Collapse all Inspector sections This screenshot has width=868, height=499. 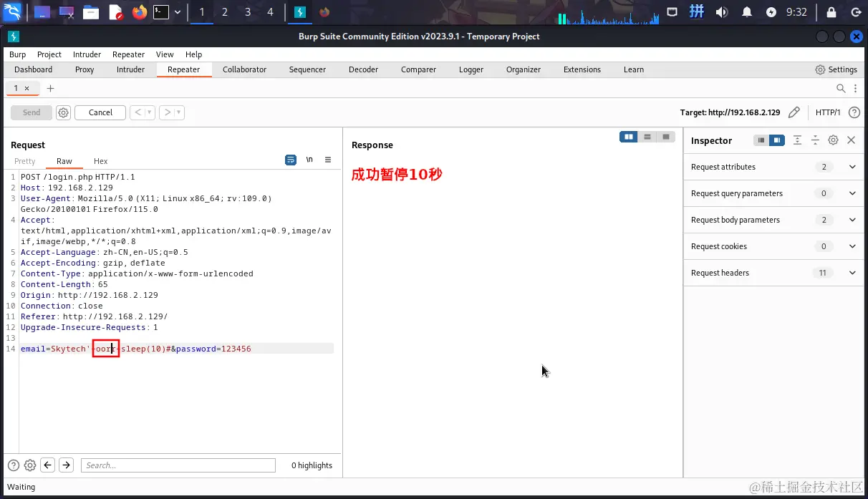(x=815, y=140)
